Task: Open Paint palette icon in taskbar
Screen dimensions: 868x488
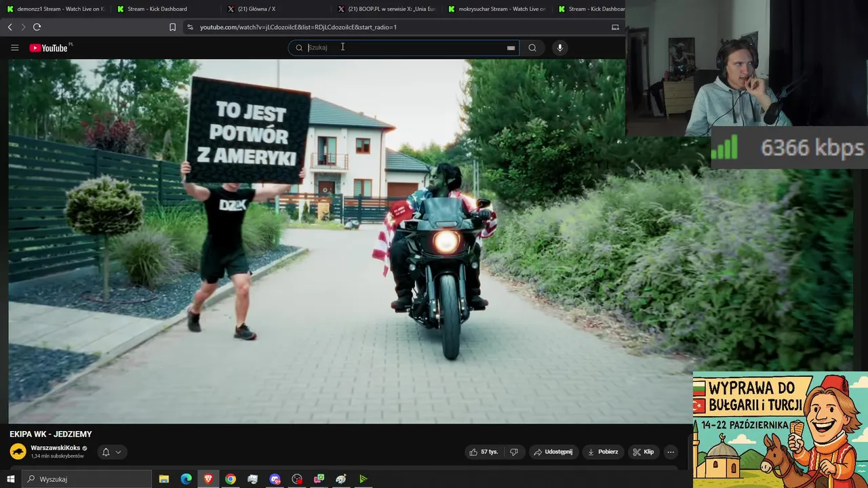Action: (x=341, y=479)
